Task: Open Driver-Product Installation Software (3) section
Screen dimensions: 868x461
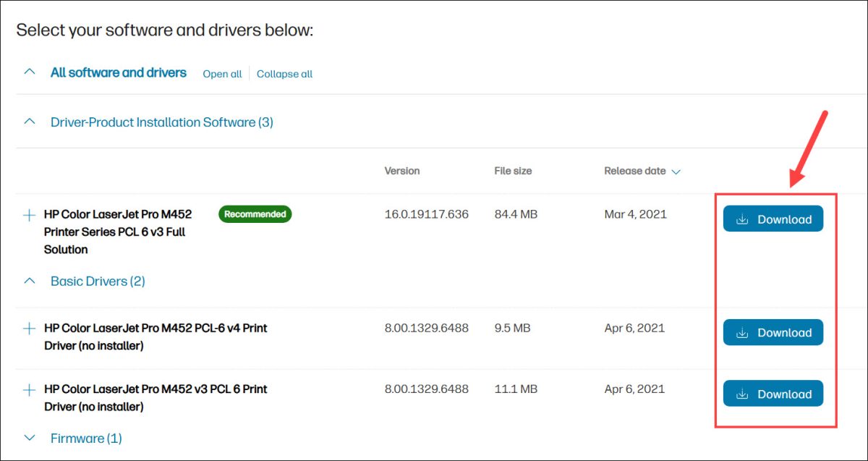Action: coord(162,122)
